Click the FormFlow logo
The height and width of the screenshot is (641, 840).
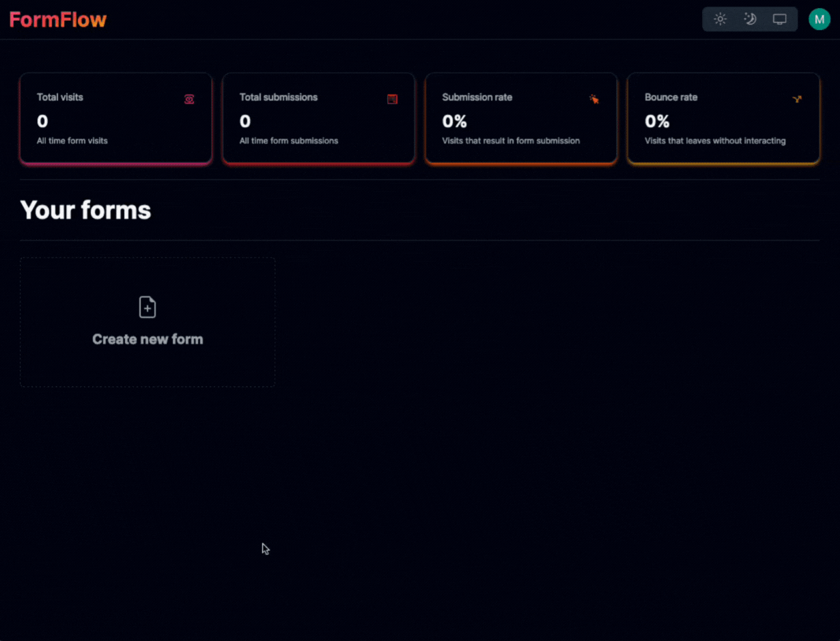pos(58,20)
